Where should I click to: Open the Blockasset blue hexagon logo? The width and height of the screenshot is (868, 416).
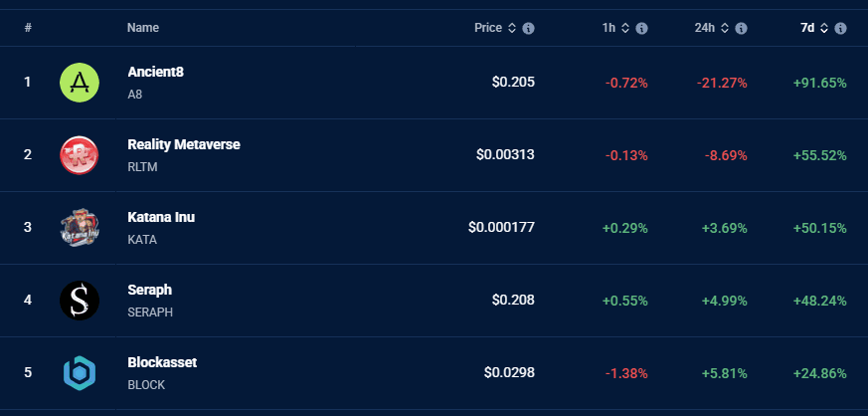click(x=80, y=373)
